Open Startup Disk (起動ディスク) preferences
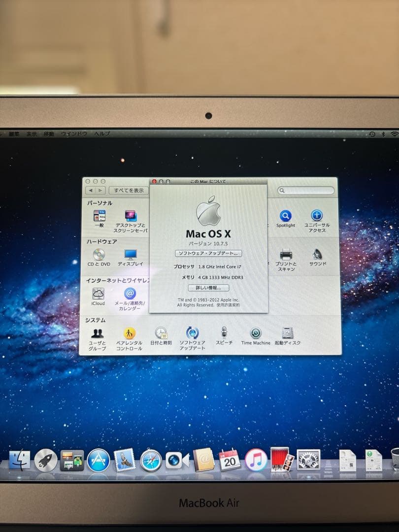The height and width of the screenshot is (532, 399). (287, 336)
